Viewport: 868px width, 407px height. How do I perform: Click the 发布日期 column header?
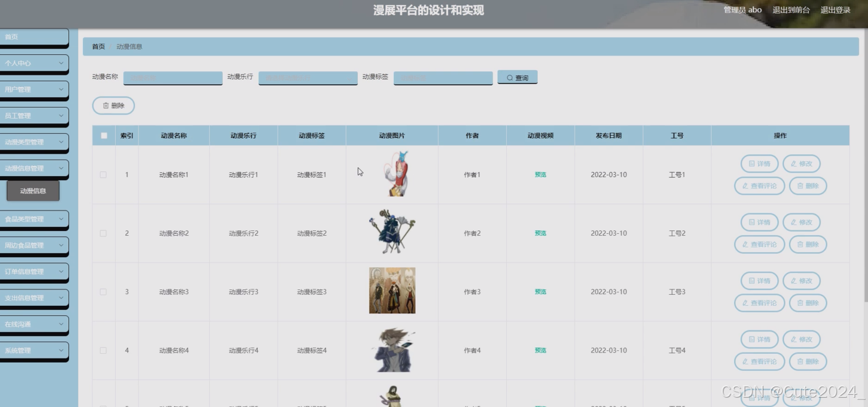pos(608,136)
